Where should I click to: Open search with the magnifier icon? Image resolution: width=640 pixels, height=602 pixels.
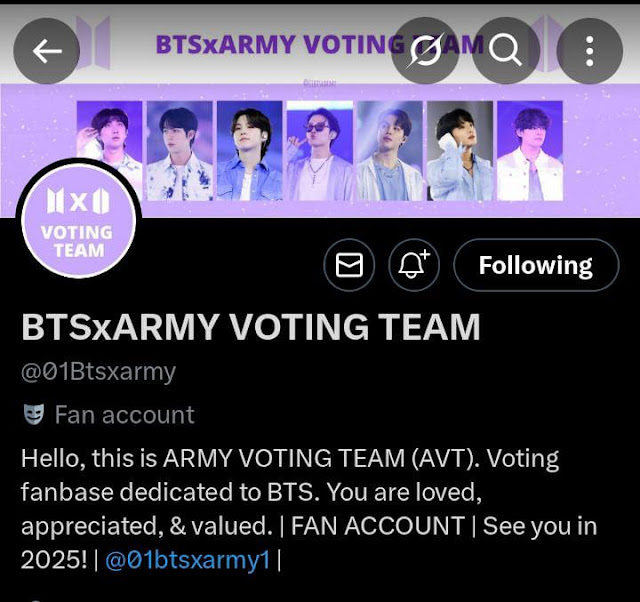pos(505,51)
